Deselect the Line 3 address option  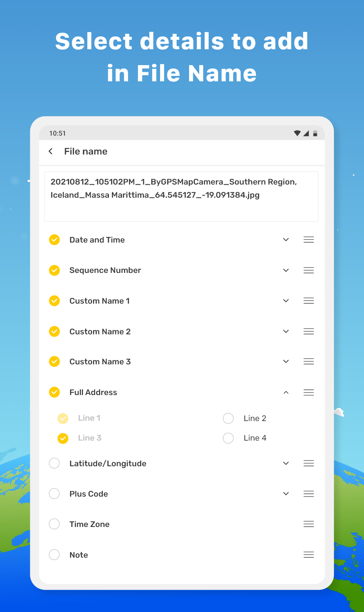(63, 438)
